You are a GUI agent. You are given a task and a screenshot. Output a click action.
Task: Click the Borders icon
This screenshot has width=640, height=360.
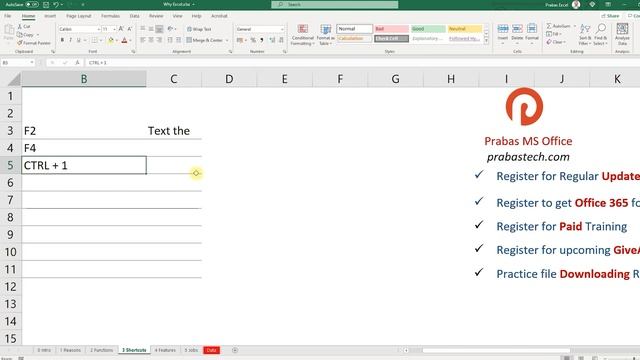(x=94, y=40)
